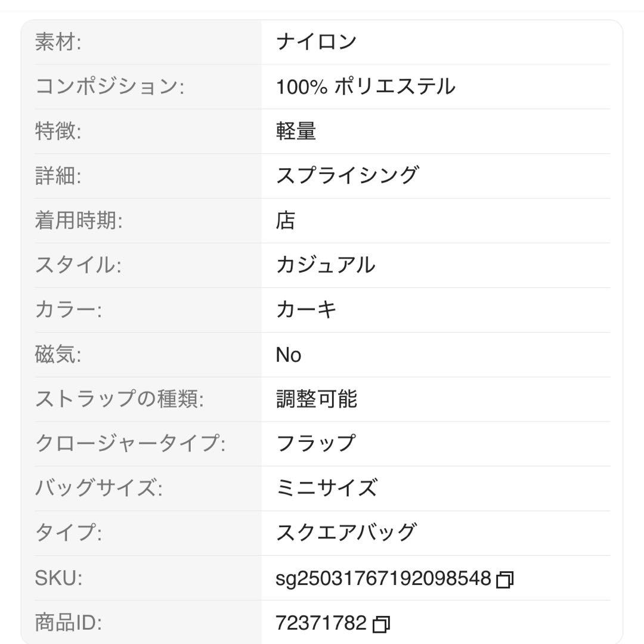Image resolution: width=644 pixels, height=644 pixels.
Task: Click the フラップ closure type value
Action: 316,444
